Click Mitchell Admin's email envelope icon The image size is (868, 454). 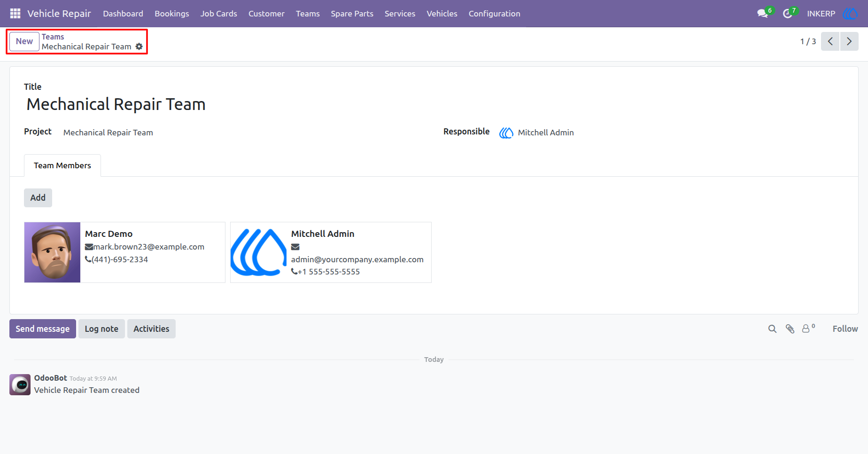coord(295,247)
